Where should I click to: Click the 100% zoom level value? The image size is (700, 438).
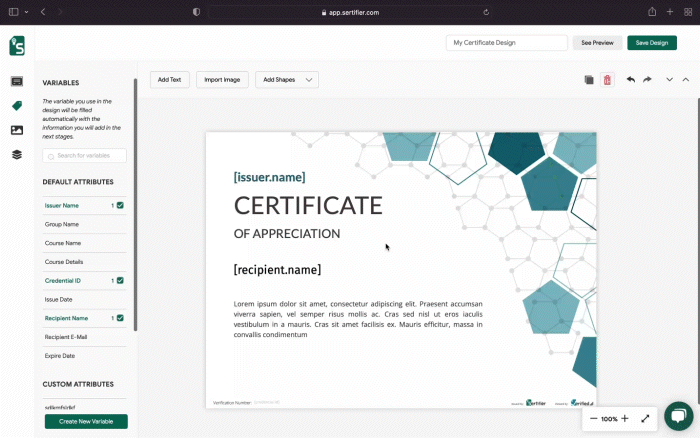click(x=609, y=419)
